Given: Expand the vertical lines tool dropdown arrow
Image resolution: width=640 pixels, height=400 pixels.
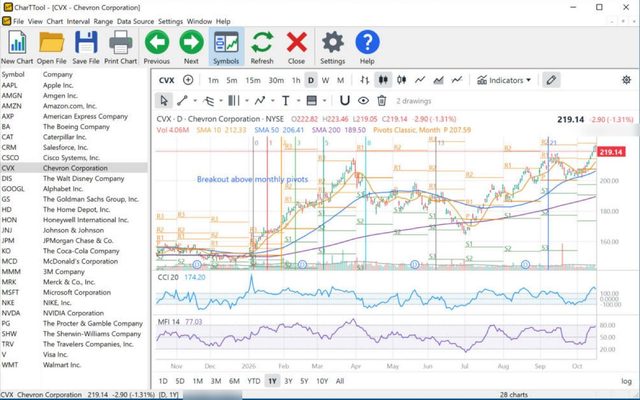Looking at the screenshot, I should click(247, 101).
